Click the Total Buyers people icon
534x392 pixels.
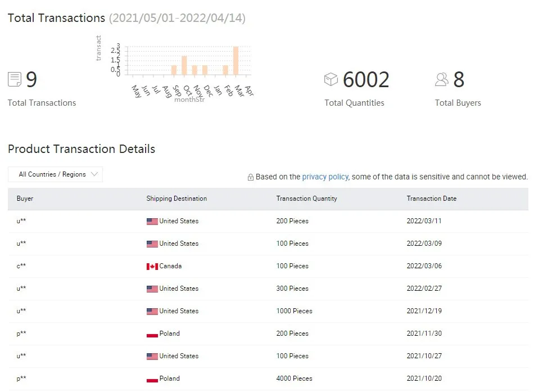442,79
